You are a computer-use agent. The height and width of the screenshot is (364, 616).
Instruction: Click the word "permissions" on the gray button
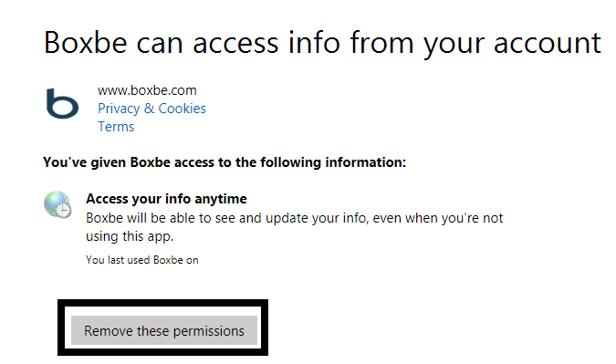[x=209, y=331]
